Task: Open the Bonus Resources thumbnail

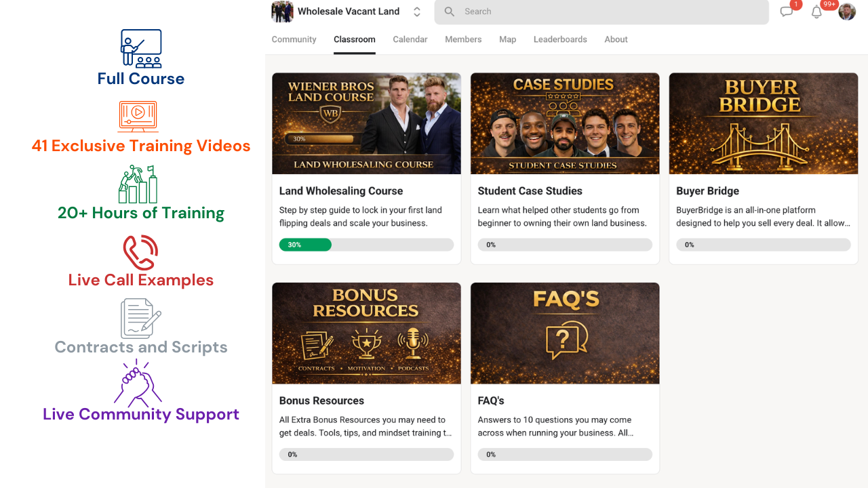Action: 366,333
